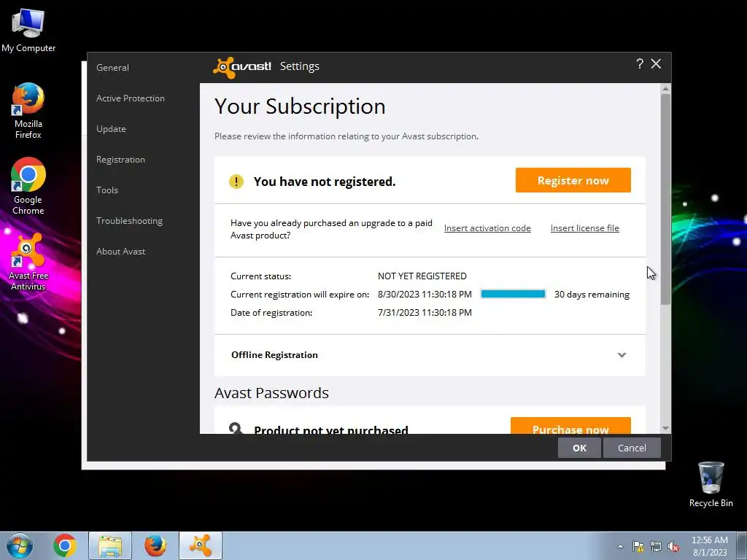
Task: Open the My Computer desktop icon
Action: [x=28, y=29]
